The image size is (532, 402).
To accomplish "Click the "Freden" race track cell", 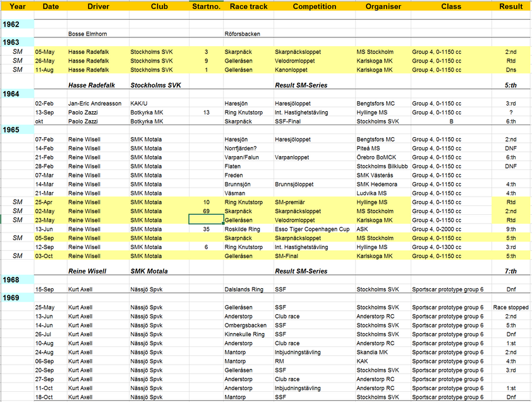I will (x=249, y=175).
